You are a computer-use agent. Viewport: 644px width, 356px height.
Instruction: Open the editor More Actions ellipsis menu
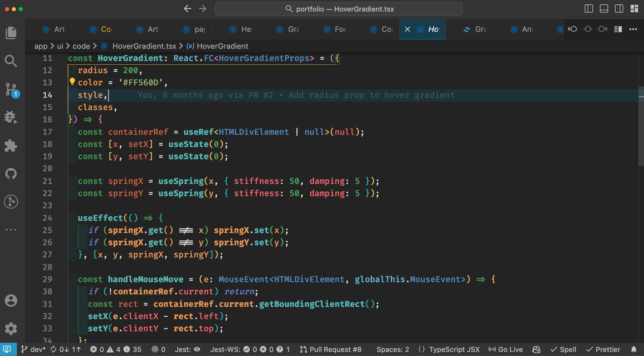click(x=633, y=29)
